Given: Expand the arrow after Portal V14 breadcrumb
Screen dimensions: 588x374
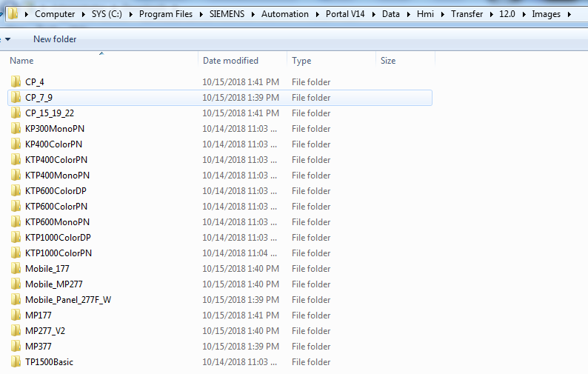Looking at the screenshot, I should pyautogui.click(x=373, y=14).
